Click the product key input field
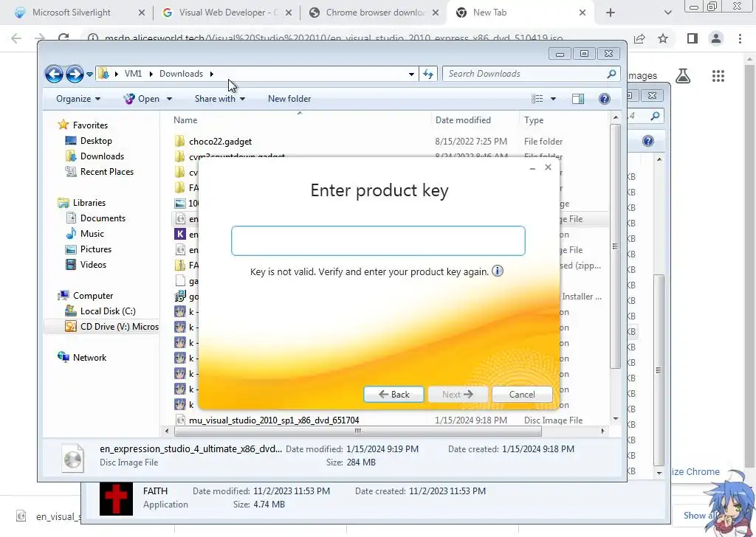The image size is (756, 537). [378, 240]
